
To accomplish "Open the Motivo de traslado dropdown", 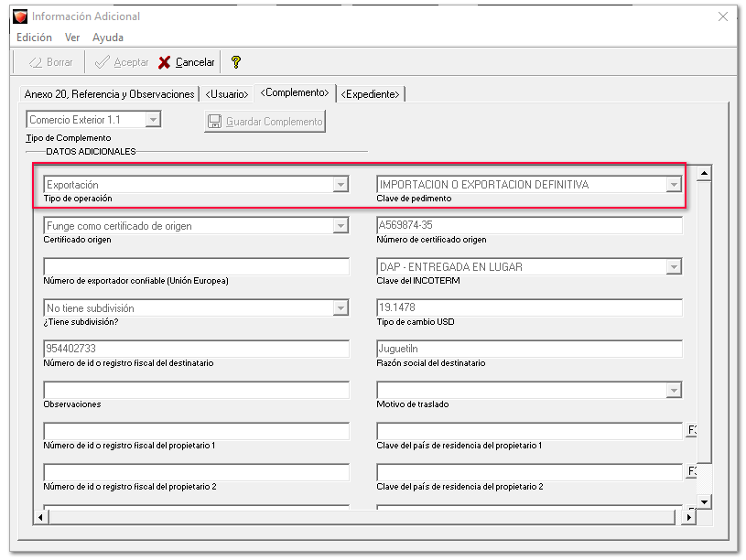I will (x=674, y=391).
